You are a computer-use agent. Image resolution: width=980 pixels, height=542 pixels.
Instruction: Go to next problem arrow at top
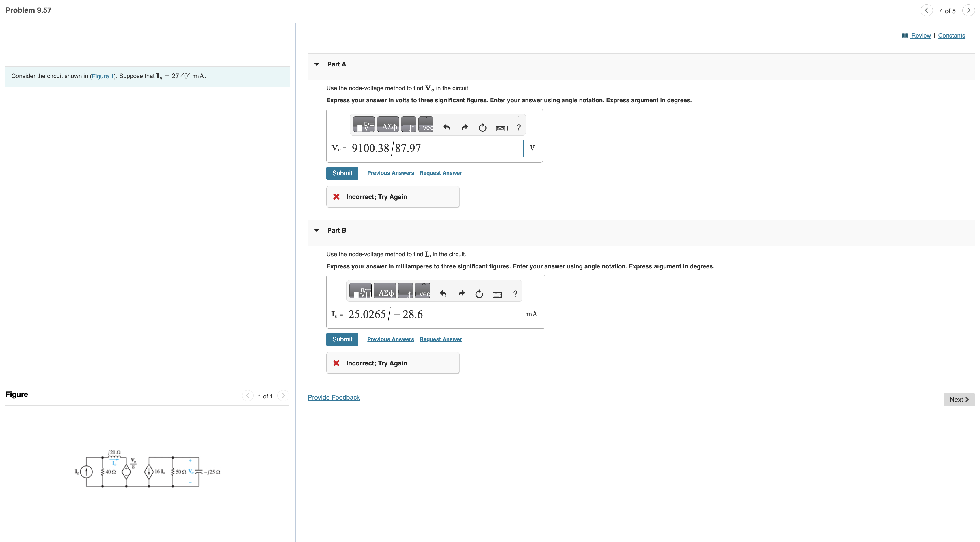(x=968, y=10)
